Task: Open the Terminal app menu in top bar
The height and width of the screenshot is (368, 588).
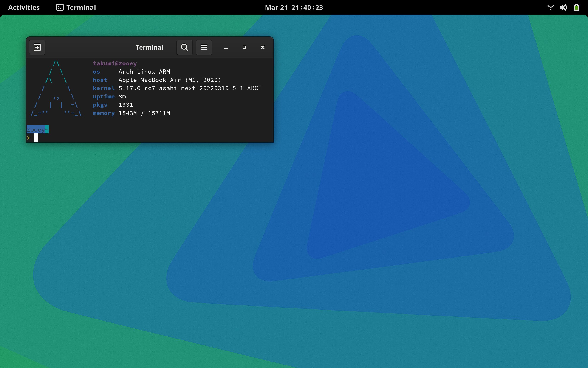Action: pyautogui.click(x=76, y=8)
